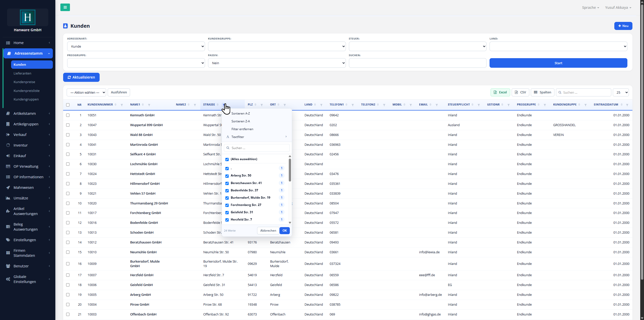644x320 pixels.
Task: Uncheck Forchtenberg Str. 27 filter value
Action: (x=227, y=205)
